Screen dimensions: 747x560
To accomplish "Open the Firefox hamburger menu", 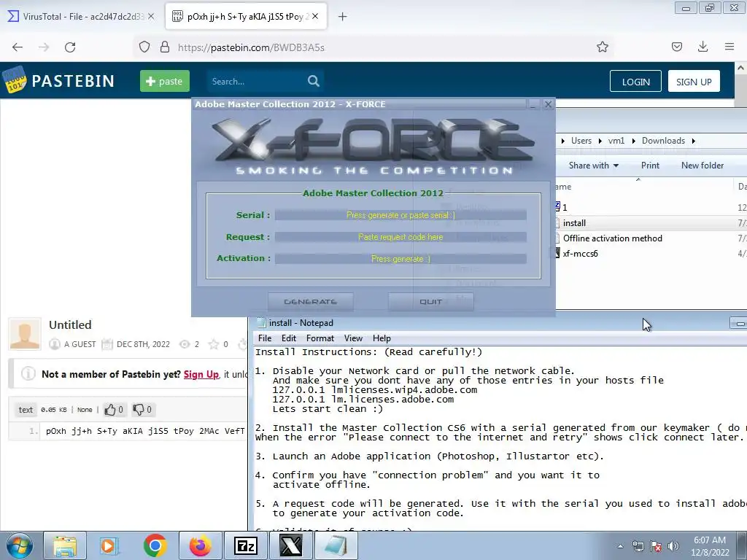I will point(729,47).
